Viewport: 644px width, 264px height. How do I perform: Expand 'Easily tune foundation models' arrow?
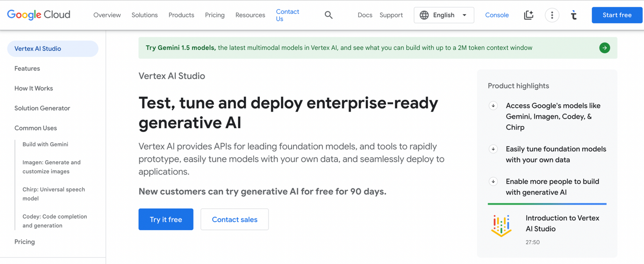tap(493, 149)
